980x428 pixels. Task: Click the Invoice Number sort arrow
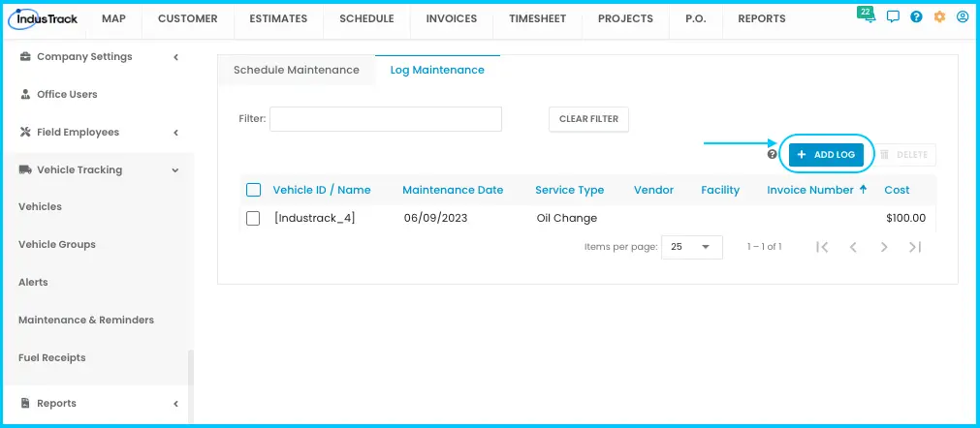[864, 190]
